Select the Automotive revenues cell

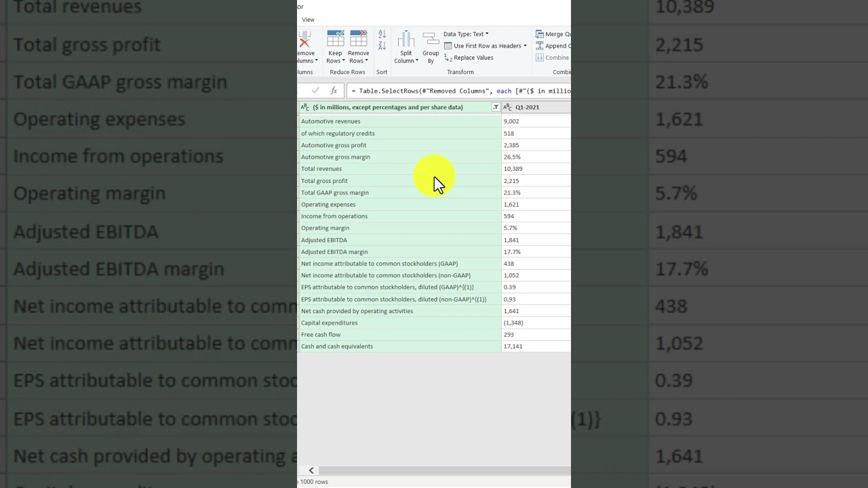(x=400, y=121)
